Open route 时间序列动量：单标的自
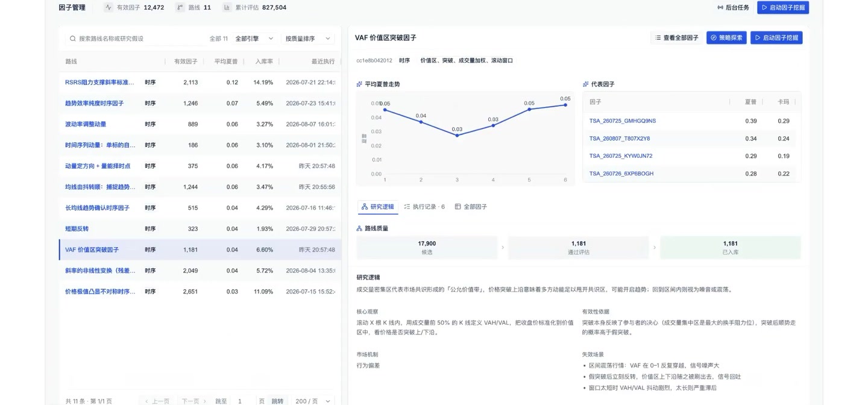Screen dimensions: 868x405 [100, 145]
